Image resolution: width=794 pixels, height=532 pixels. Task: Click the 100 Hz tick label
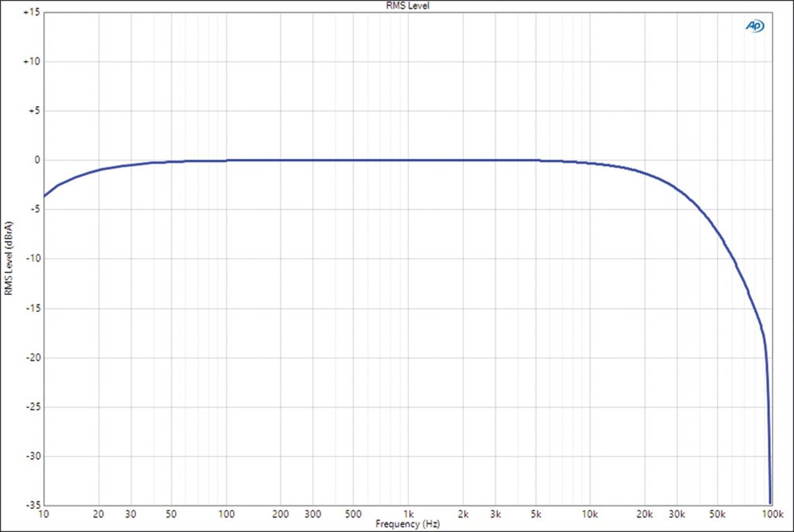point(226,514)
